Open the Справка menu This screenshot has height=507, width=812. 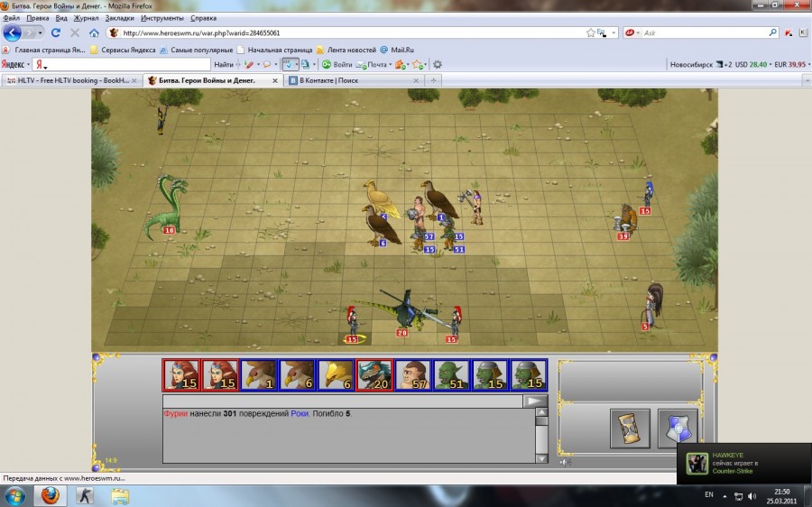coord(204,18)
